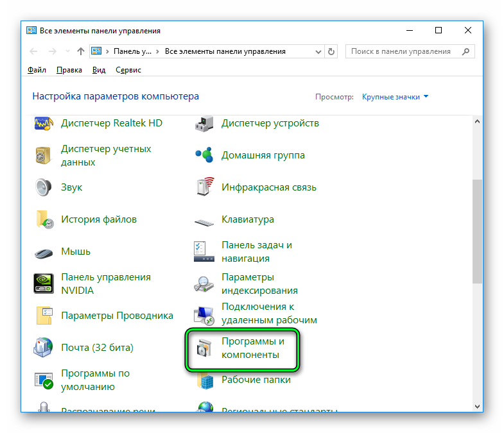Click the Credential Manager safe icon
Viewport: 504px width, 433px height.
43,155
